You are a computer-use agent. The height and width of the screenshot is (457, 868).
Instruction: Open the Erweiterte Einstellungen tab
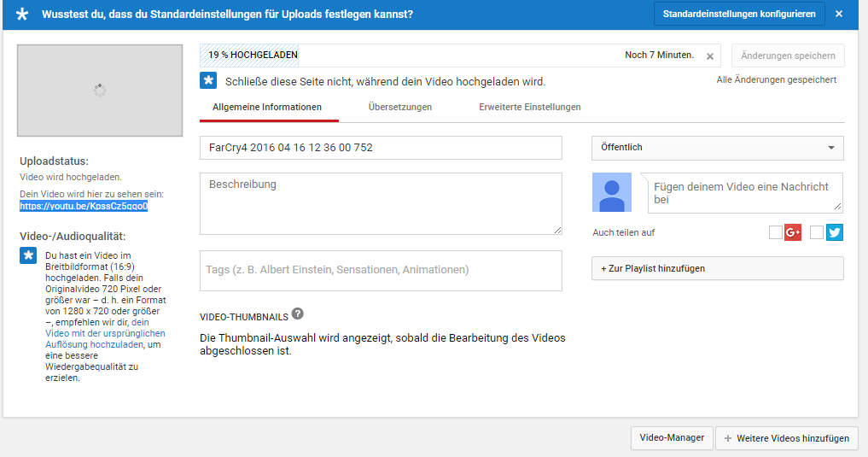pyautogui.click(x=530, y=107)
